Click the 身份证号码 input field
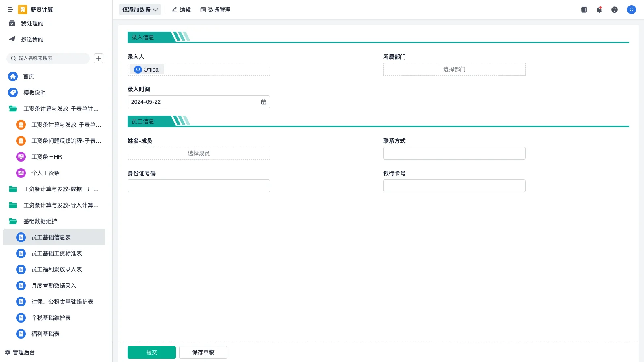 (x=199, y=186)
